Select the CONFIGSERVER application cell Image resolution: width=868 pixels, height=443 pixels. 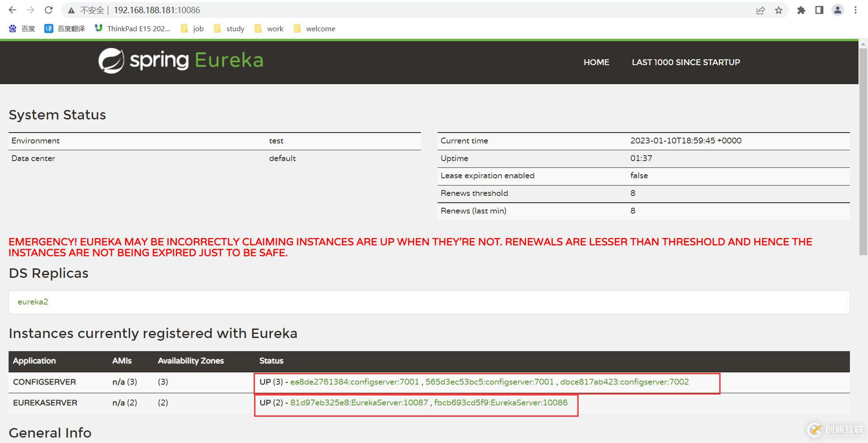[44, 382]
